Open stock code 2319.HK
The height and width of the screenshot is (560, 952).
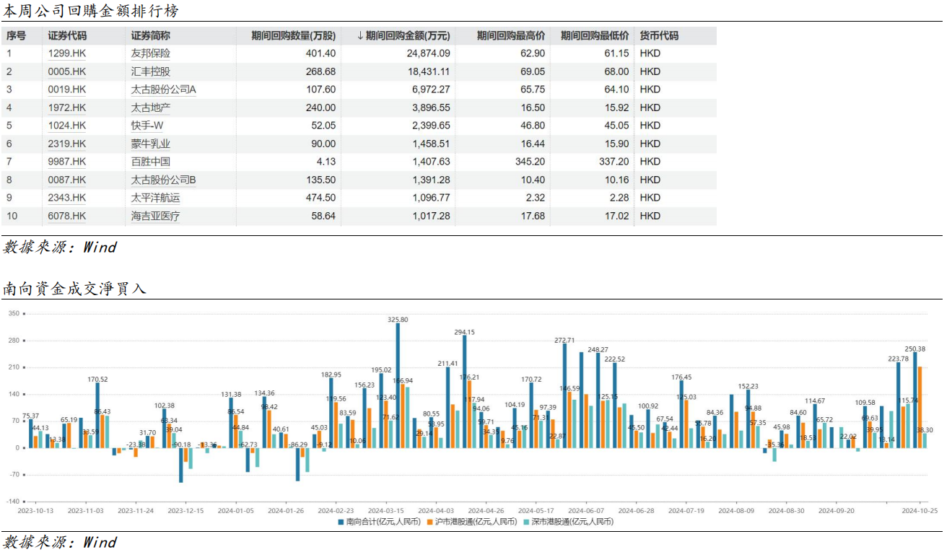[x=67, y=144]
